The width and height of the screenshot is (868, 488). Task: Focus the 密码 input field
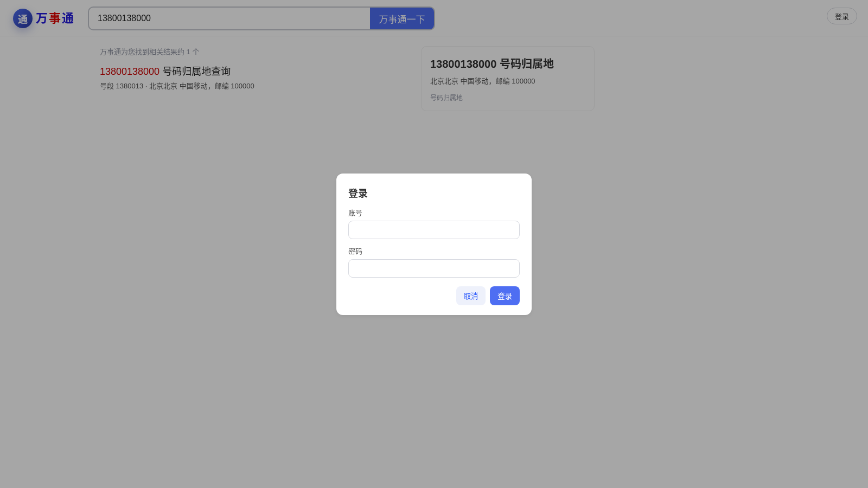pos(434,268)
